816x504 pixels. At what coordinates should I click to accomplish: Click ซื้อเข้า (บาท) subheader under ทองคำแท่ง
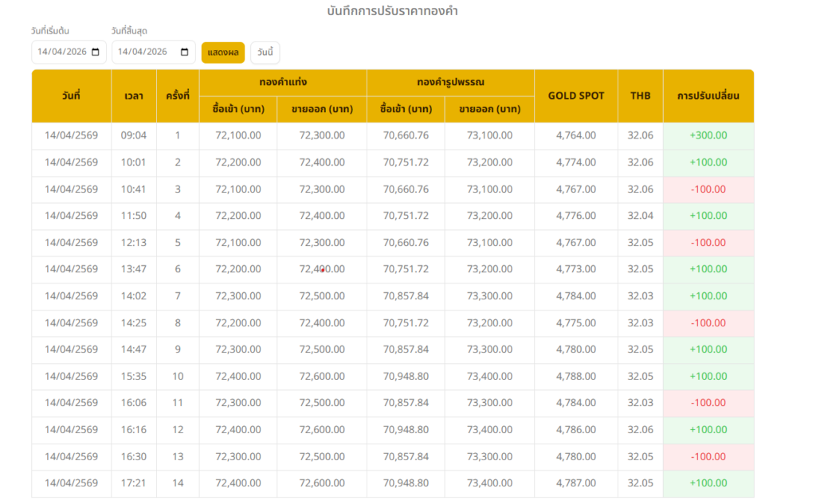point(238,110)
